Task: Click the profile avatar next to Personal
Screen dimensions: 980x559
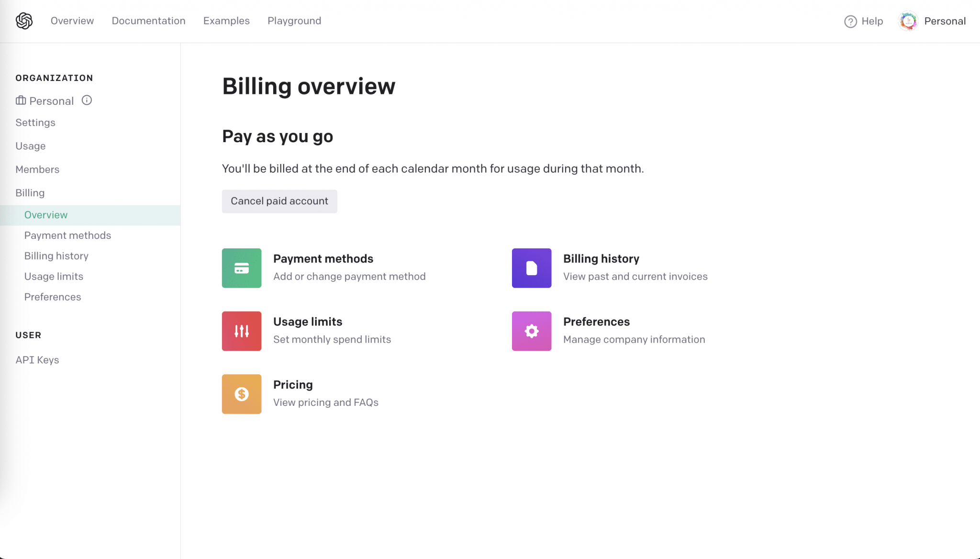Action: point(908,21)
